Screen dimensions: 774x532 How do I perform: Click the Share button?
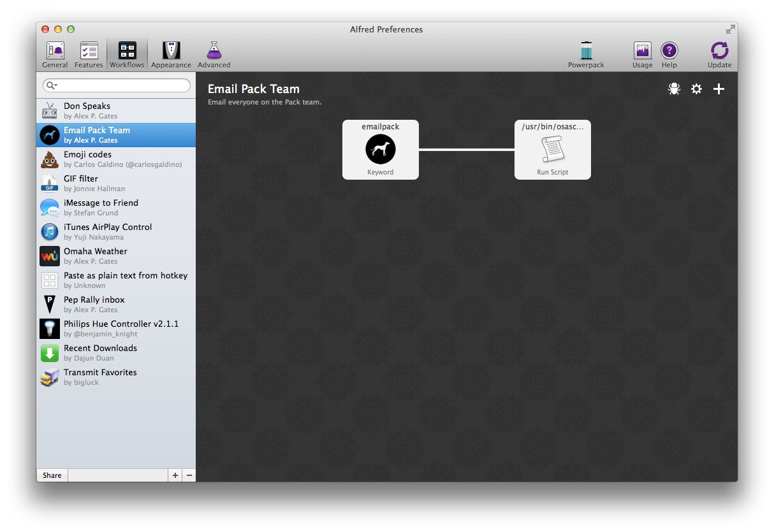click(52, 475)
